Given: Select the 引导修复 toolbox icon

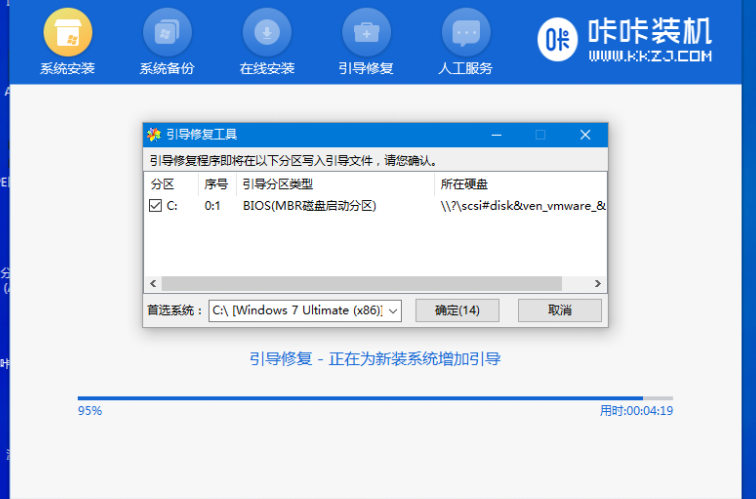Looking at the screenshot, I should 366,34.
